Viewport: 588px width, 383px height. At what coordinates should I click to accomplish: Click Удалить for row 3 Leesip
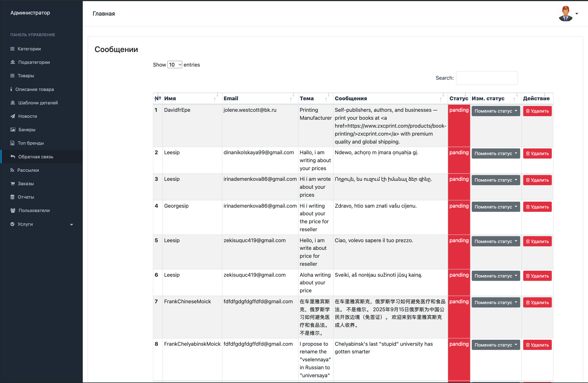tap(537, 180)
